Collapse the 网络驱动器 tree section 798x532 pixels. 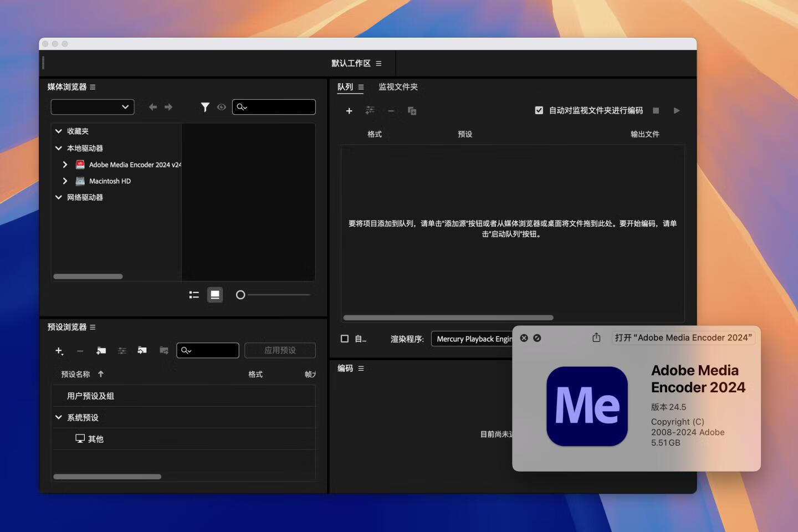58,197
